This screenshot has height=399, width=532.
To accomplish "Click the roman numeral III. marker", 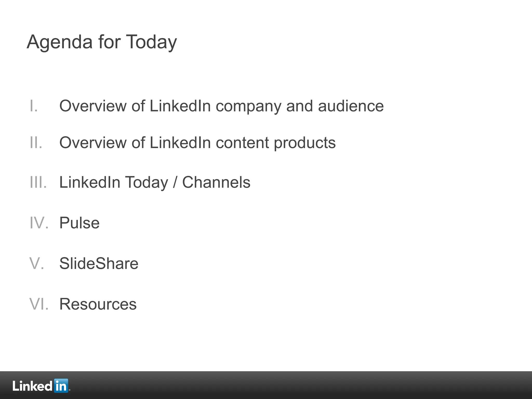I will coord(38,182).
